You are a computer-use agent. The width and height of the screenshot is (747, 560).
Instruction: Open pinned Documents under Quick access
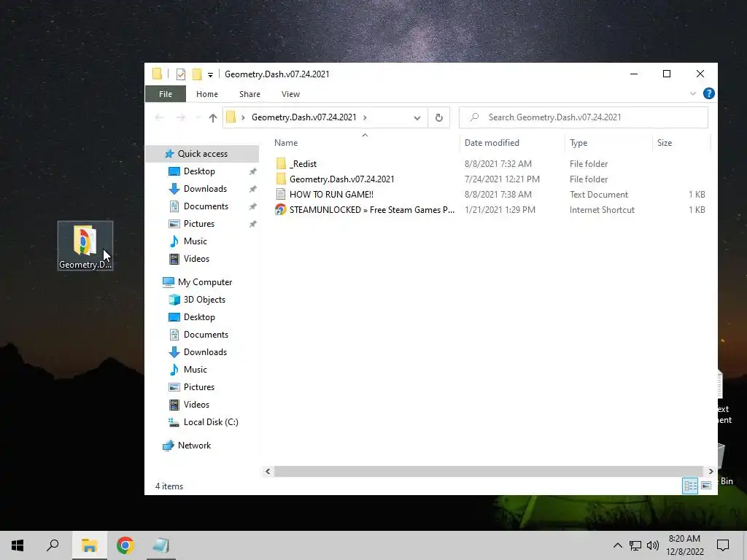pos(206,206)
